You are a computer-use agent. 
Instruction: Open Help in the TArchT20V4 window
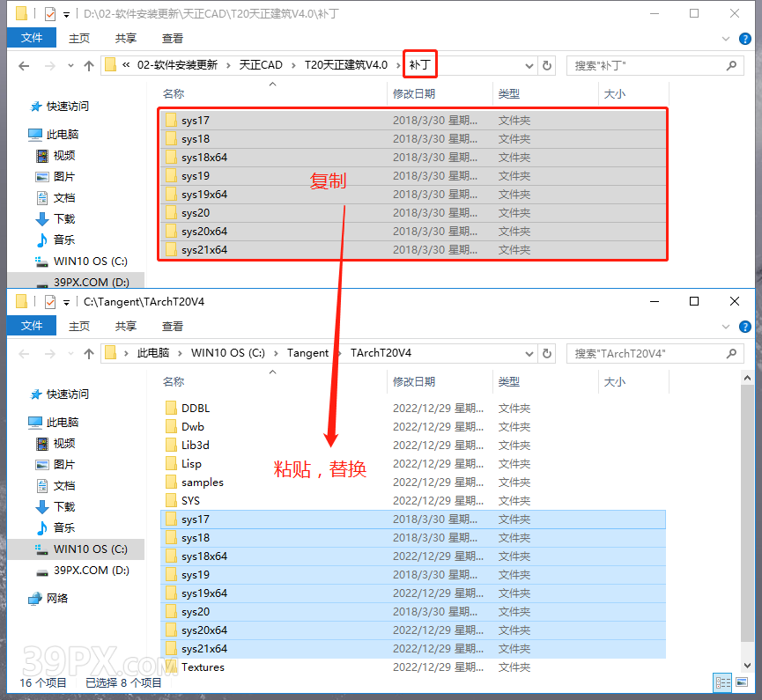744,327
